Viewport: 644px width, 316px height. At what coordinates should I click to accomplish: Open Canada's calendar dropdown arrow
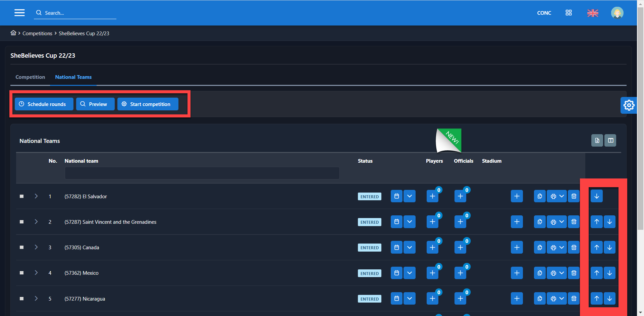point(410,248)
